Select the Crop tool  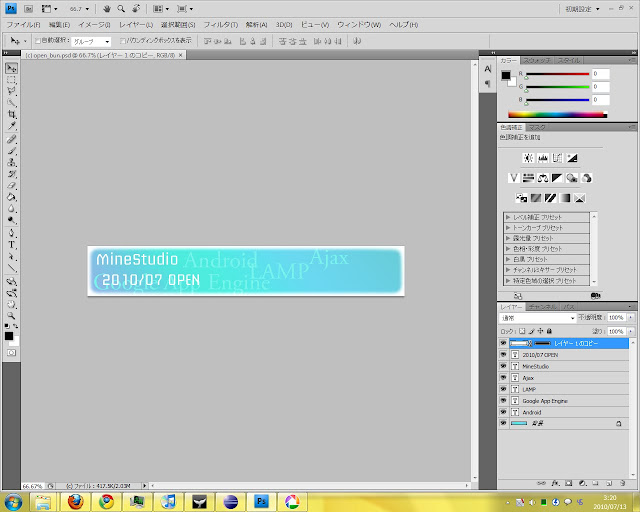point(11,114)
